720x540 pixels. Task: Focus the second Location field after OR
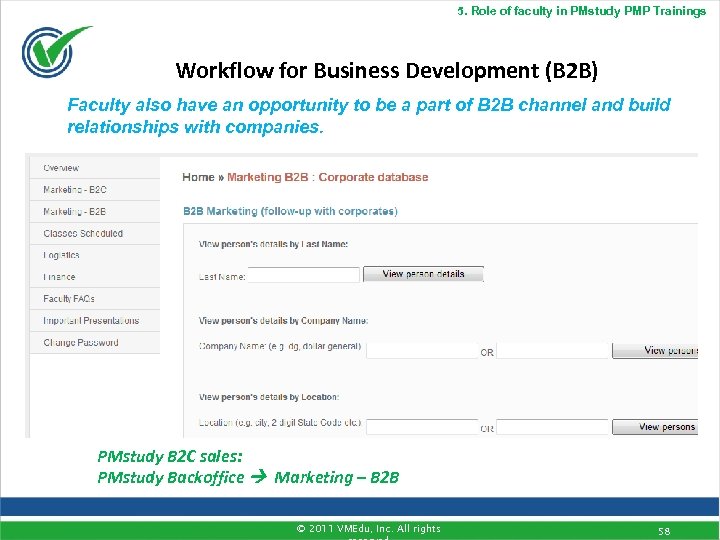pyautogui.click(x=552, y=427)
